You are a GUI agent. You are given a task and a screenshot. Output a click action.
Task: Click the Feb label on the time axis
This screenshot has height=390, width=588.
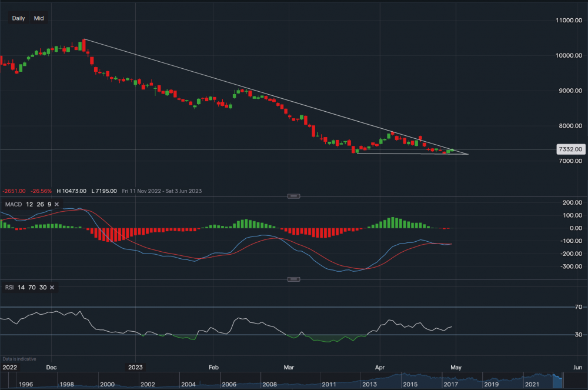point(213,367)
